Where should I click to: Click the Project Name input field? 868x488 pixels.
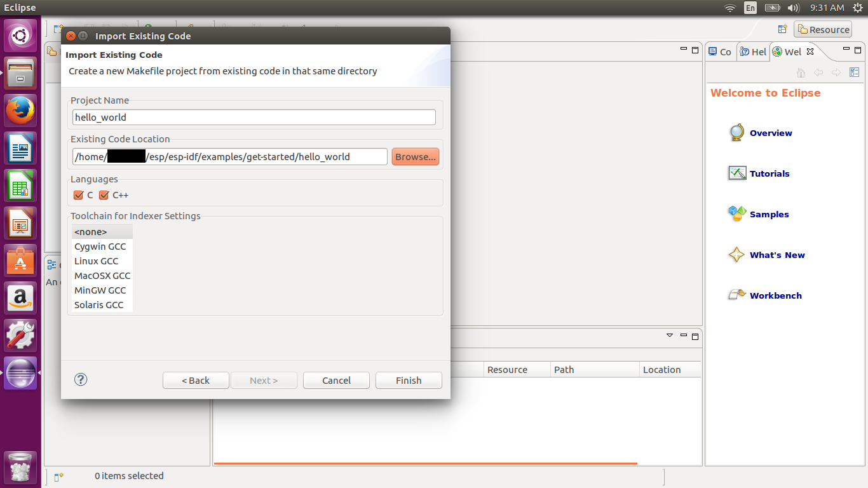pos(254,117)
